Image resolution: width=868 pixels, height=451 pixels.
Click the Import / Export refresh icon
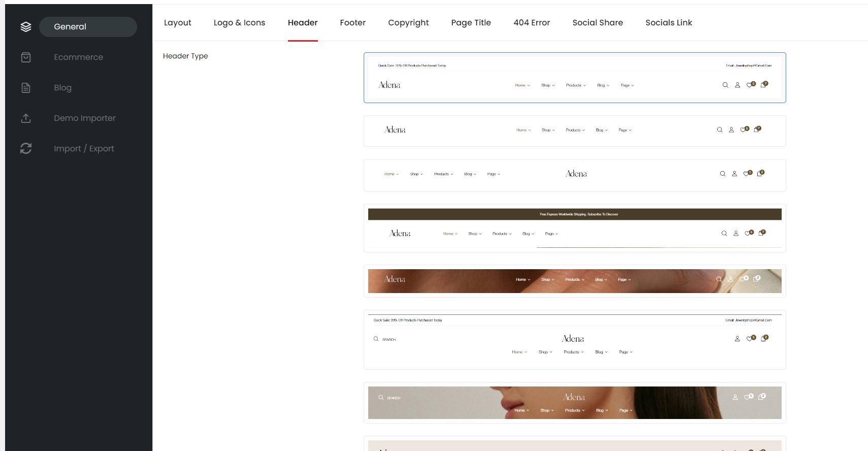pyautogui.click(x=26, y=148)
